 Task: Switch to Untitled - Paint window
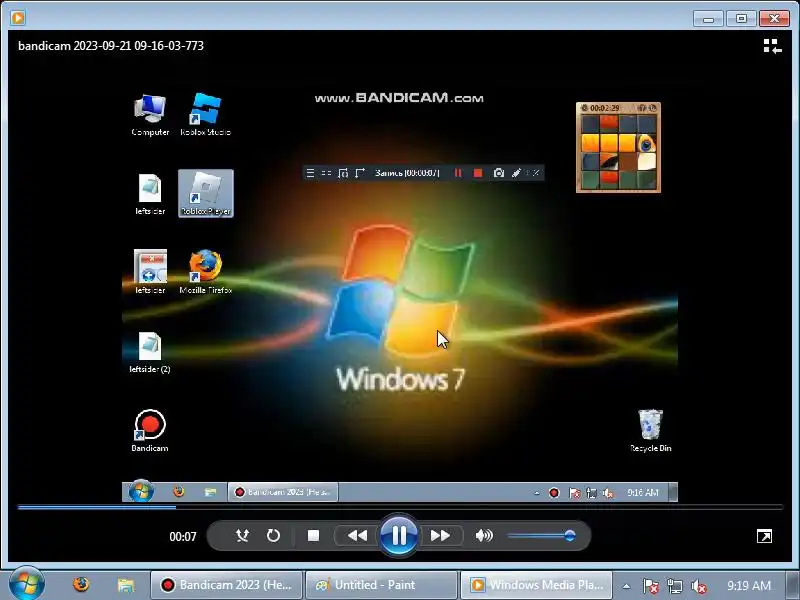382,585
